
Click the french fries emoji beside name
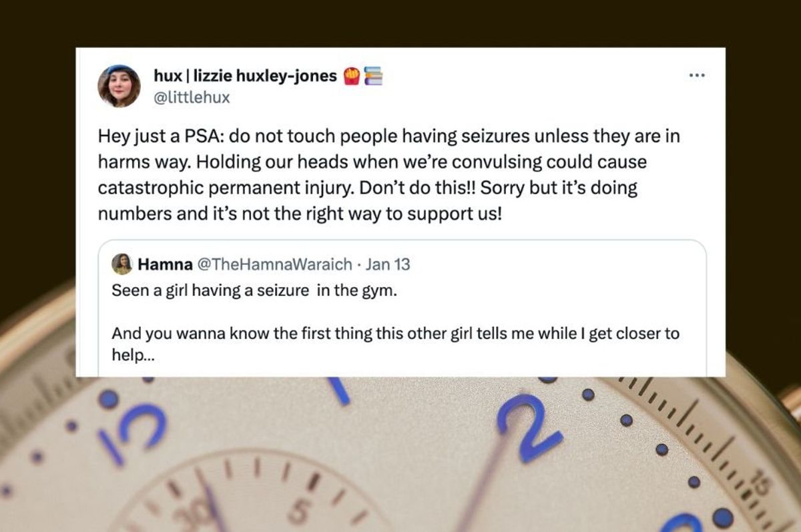352,76
